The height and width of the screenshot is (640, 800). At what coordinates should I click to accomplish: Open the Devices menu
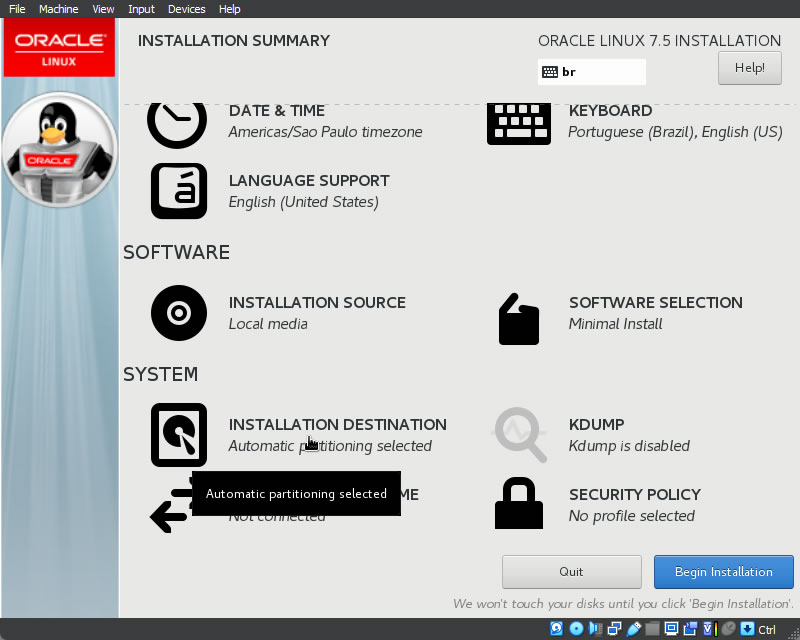(187, 9)
